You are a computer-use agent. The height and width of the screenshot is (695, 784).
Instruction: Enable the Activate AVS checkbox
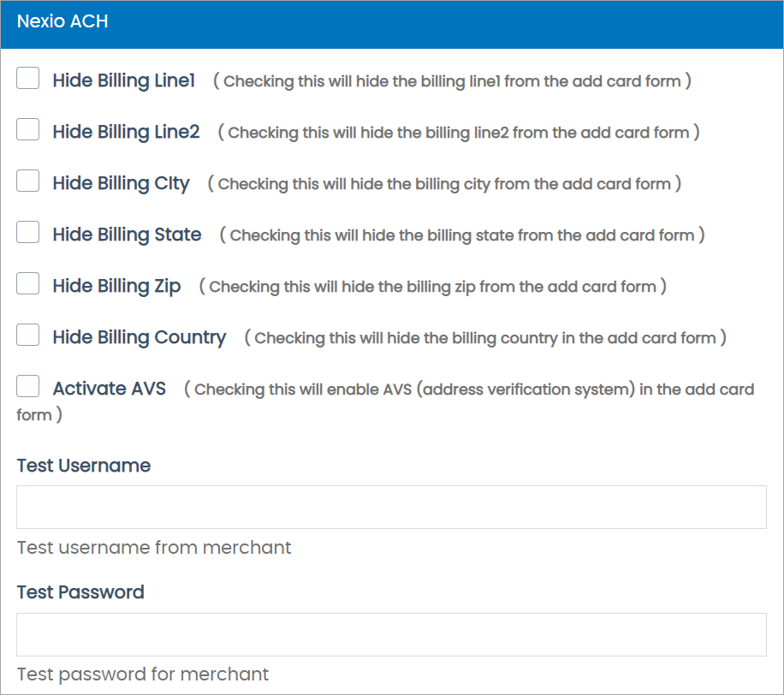pyautogui.click(x=27, y=386)
